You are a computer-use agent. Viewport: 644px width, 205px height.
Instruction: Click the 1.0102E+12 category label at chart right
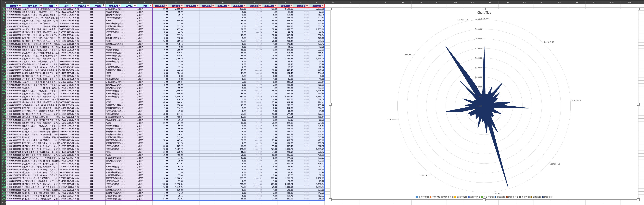576,101
